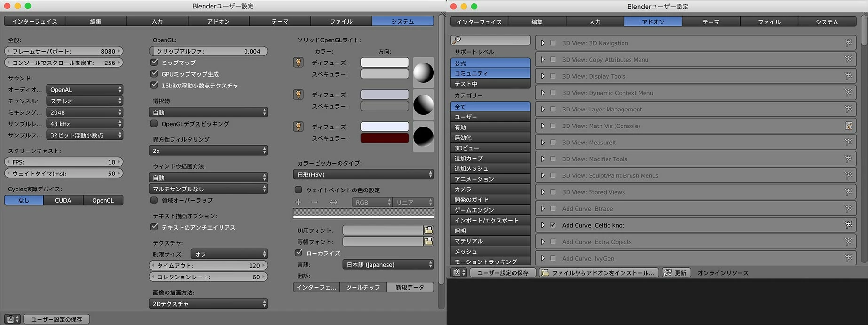Switch to 入力 tab in add-ons window
The image size is (868, 325).
595,22
